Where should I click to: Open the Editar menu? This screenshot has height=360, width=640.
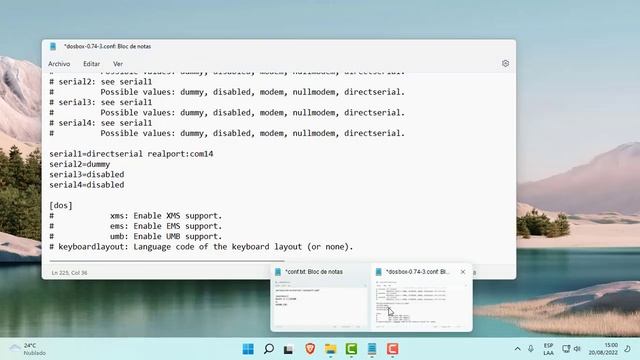point(91,64)
